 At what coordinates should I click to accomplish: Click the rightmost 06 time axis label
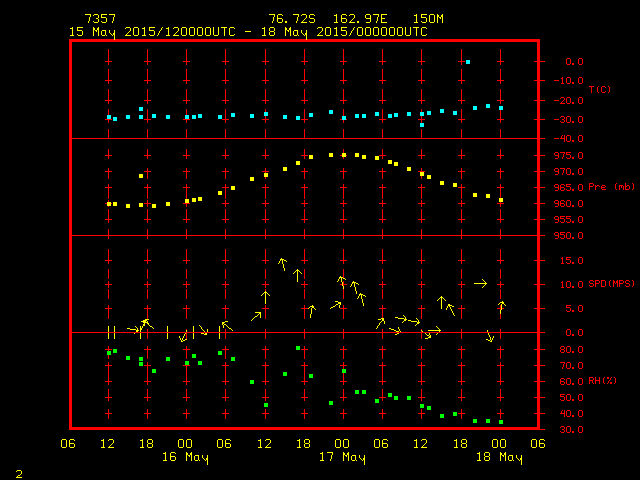tap(537, 443)
